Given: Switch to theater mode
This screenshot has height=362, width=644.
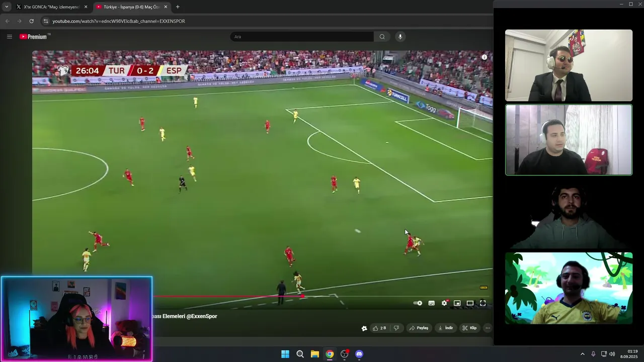Looking at the screenshot, I should click(x=470, y=303).
